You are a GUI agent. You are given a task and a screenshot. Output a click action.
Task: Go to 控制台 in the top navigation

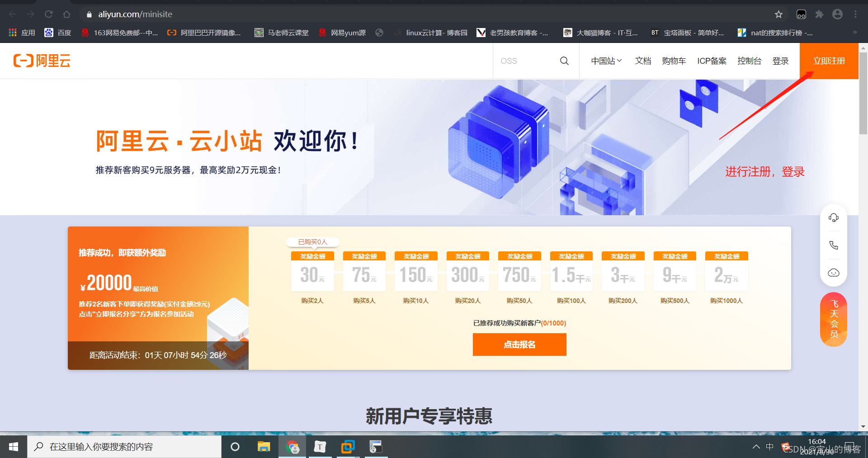click(749, 61)
